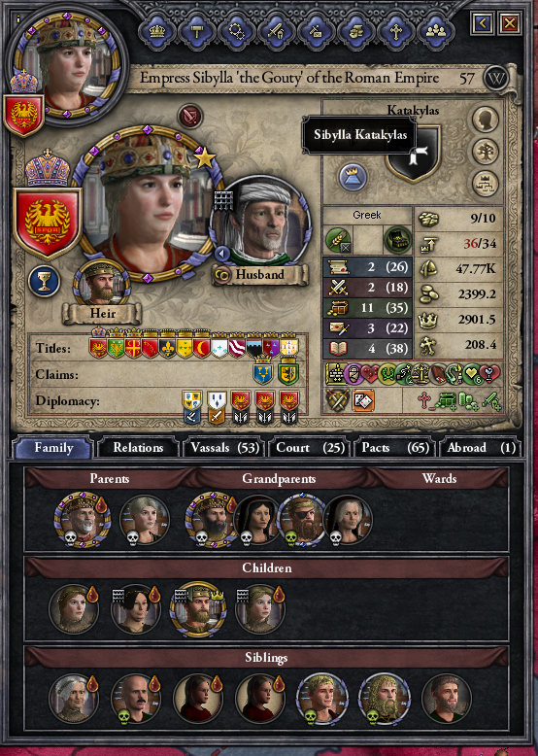Viewport: 538px width, 756px height.
Task: Click the crown realm toolbar button
Action: click(156, 32)
